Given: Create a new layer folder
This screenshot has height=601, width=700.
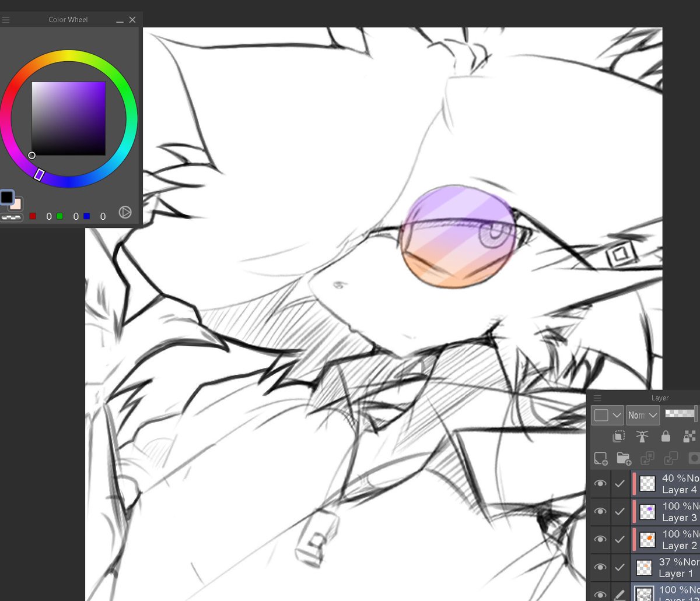Looking at the screenshot, I should (624, 458).
